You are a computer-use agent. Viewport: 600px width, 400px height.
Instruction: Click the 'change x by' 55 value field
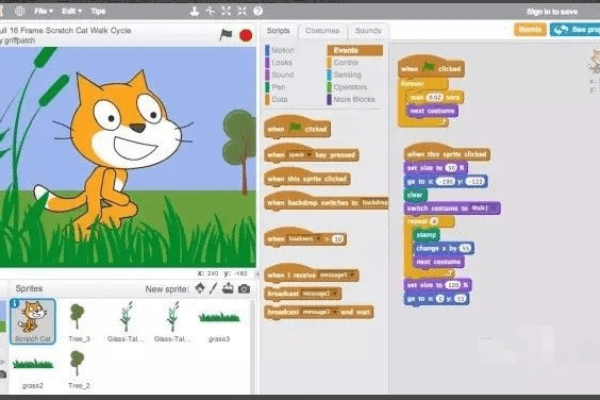click(465, 248)
